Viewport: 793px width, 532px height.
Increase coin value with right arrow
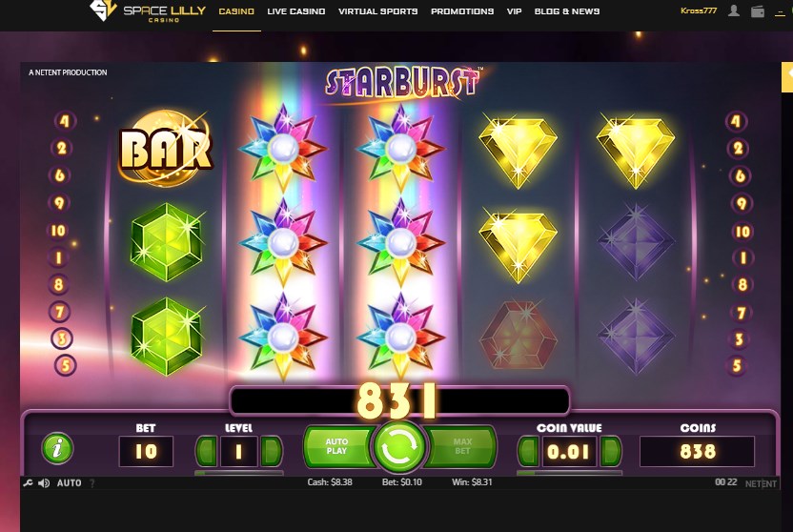610,451
